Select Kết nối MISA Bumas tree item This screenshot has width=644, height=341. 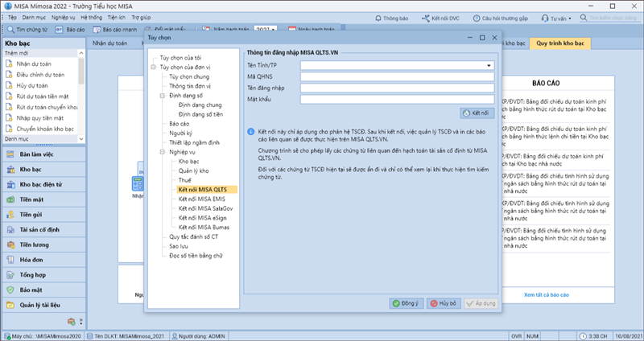pyautogui.click(x=204, y=228)
